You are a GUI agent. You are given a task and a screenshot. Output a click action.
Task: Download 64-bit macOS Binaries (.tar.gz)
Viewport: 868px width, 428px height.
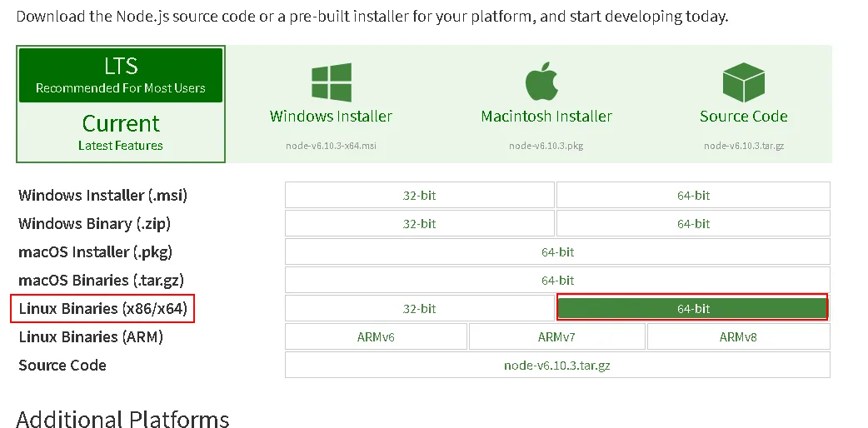click(557, 280)
